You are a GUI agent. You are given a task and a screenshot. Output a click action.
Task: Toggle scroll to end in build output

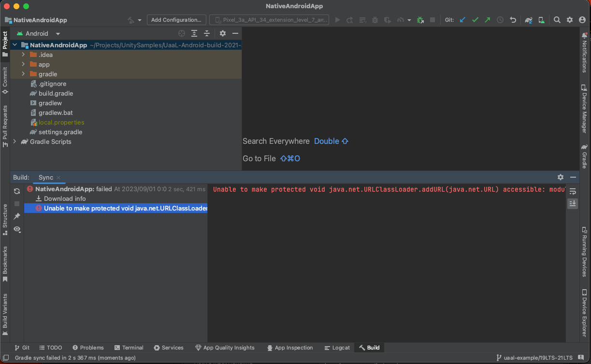pyautogui.click(x=573, y=204)
